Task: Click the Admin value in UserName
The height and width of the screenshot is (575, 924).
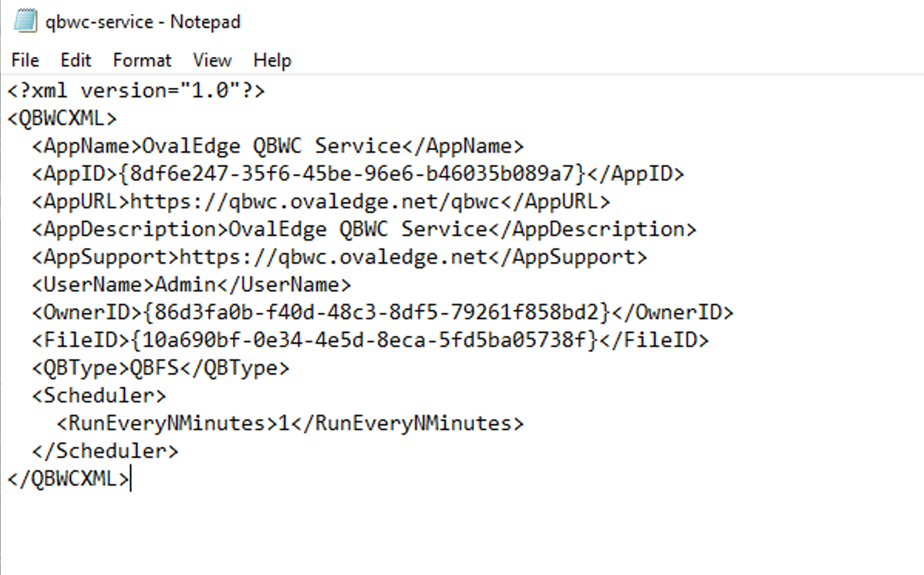Action: (x=185, y=285)
